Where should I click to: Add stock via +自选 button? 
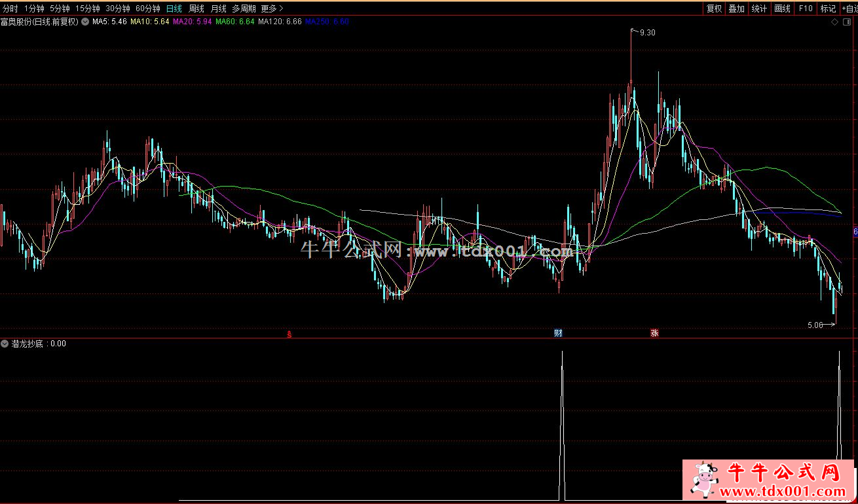click(849, 9)
